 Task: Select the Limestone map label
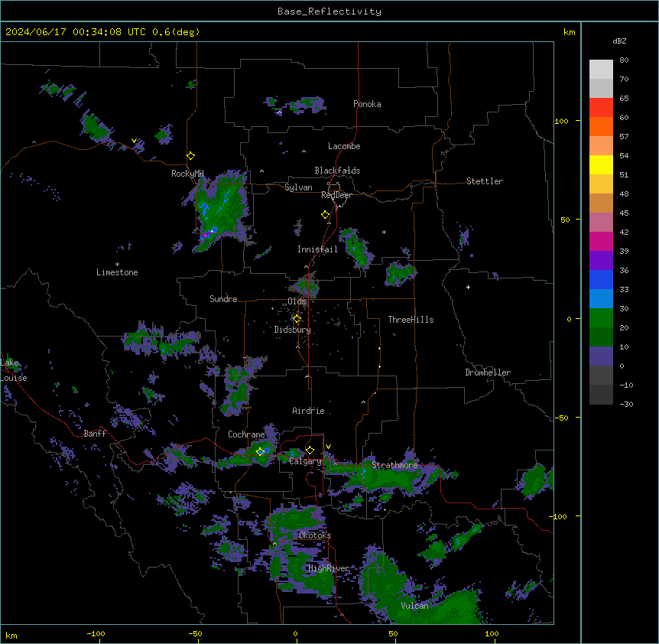117,272
